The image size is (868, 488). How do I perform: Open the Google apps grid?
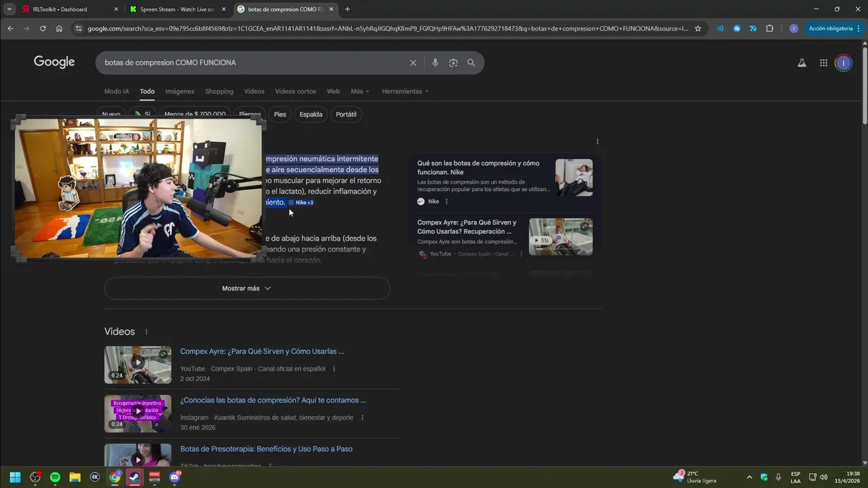tap(823, 63)
